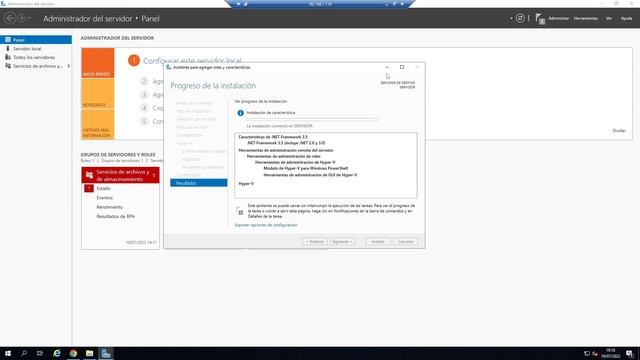Click the installation progress bar
The image size is (640, 360).
pyautogui.click(x=312, y=119)
